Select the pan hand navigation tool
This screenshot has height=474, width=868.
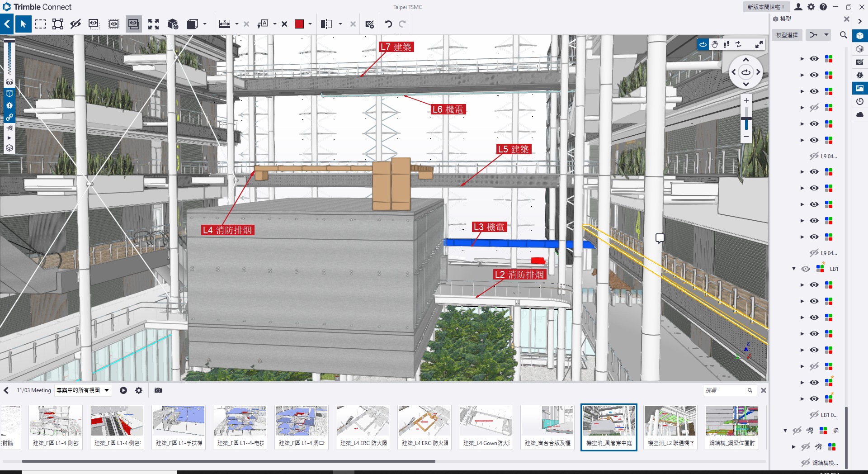(715, 44)
